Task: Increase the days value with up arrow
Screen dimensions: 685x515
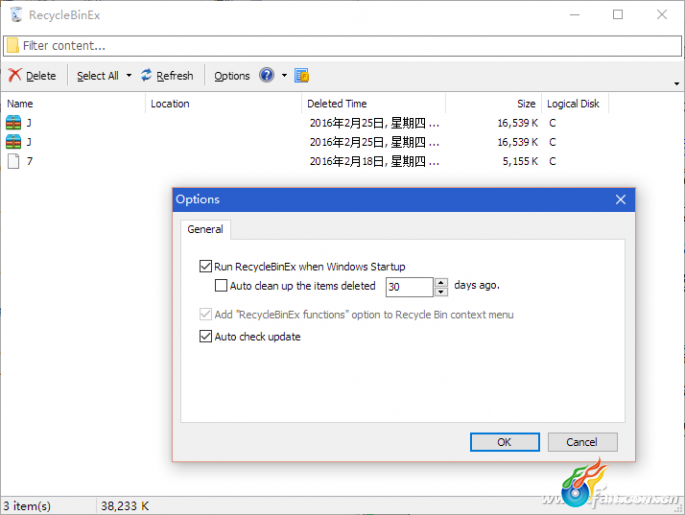Action: [441, 282]
